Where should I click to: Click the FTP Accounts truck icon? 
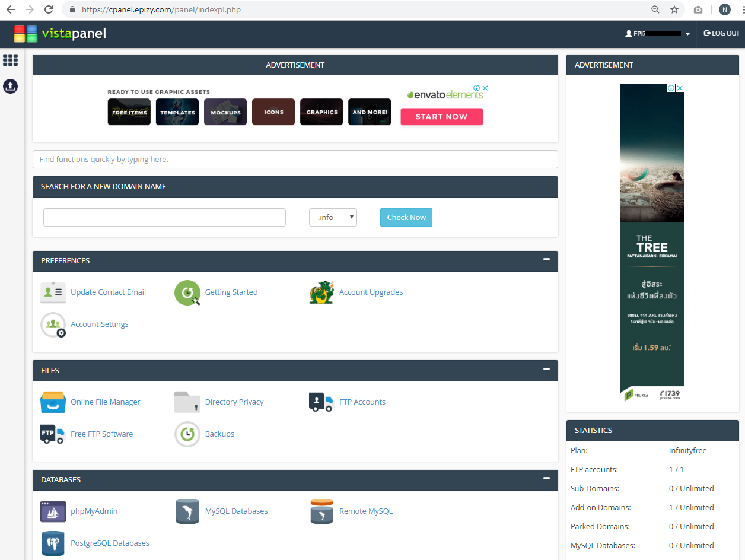[321, 402]
